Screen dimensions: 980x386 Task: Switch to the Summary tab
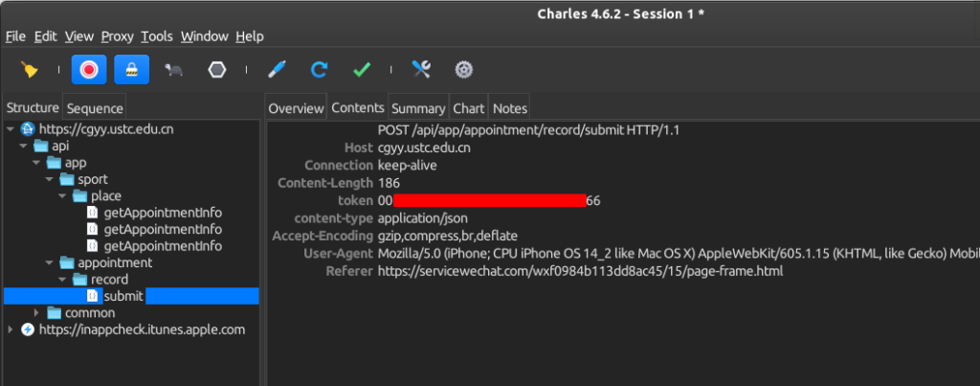[x=418, y=108]
